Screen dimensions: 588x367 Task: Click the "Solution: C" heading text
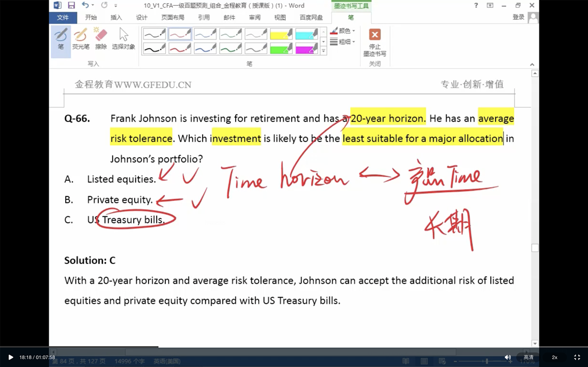pyautogui.click(x=90, y=260)
